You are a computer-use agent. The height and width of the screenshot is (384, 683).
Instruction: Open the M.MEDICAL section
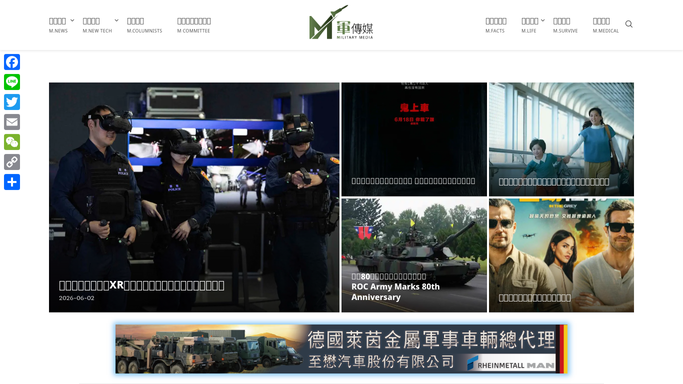point(605,25)
